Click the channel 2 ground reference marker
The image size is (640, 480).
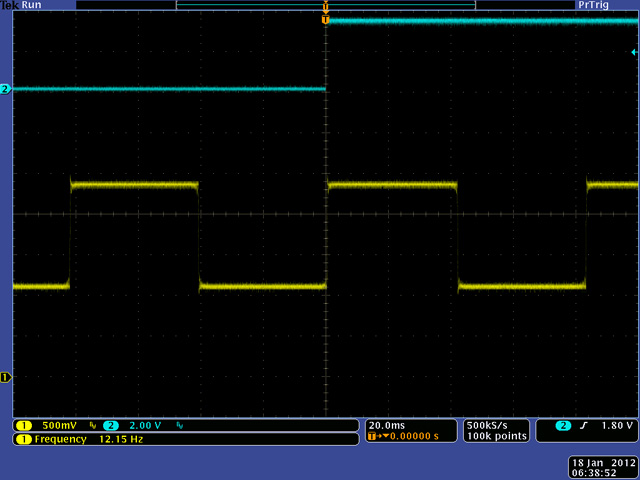[6, 90]
